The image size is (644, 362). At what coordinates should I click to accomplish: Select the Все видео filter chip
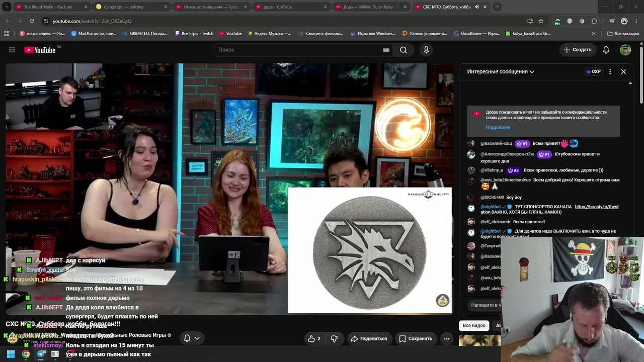click(x=474, y=325)
